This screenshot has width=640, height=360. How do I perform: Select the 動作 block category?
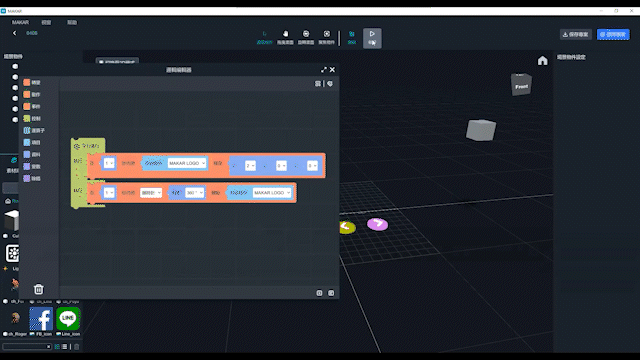pos(32,94)
